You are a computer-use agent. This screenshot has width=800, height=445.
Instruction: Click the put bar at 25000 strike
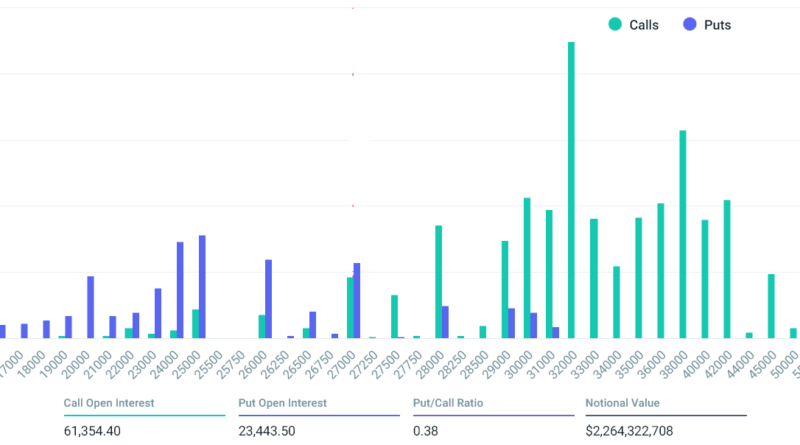point(202,287)
